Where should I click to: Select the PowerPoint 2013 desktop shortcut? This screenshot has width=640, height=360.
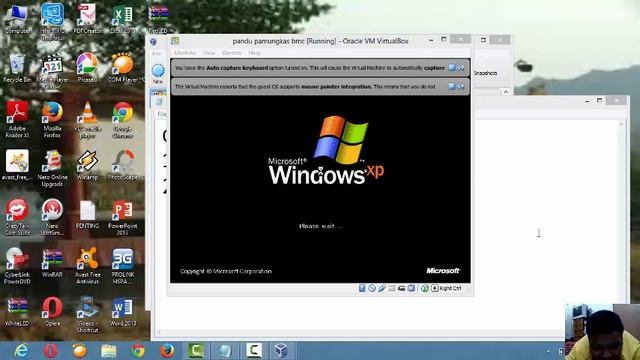[122, 217]
